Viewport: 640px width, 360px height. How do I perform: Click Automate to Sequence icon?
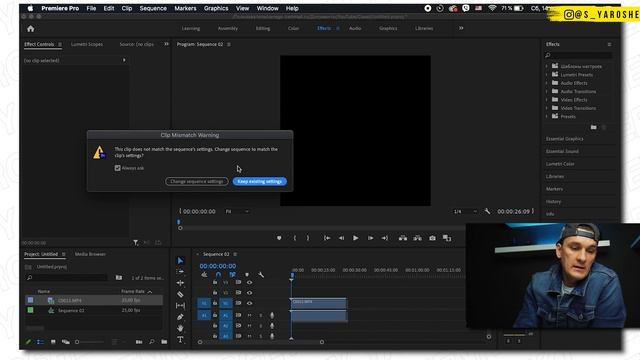139,342
